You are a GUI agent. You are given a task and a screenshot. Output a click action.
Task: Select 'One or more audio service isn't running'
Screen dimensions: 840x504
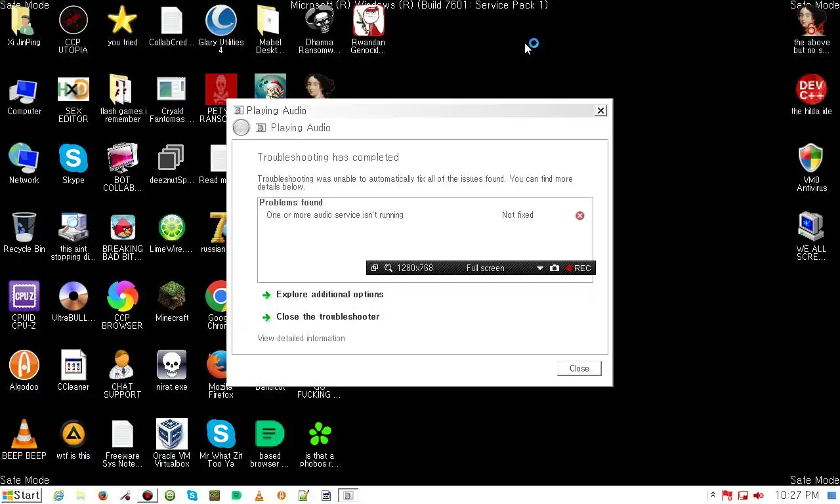pos(335,215)
